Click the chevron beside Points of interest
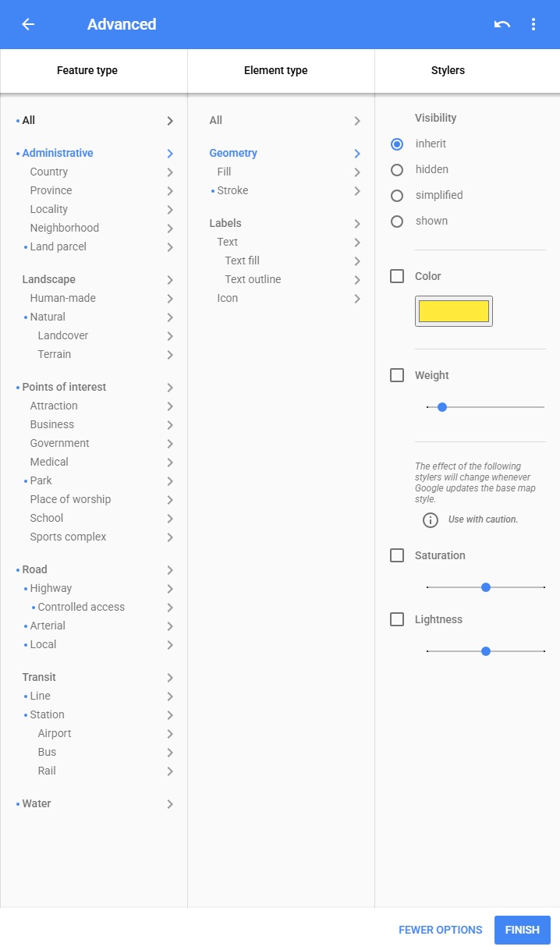Screen dimensions: 560x950 coord(169,388)
